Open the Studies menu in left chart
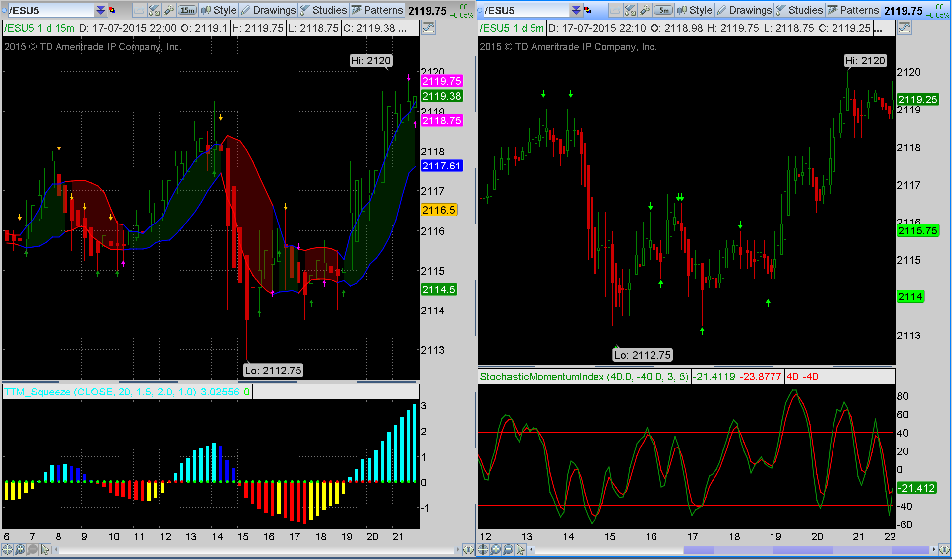 [x=323, y=10]
